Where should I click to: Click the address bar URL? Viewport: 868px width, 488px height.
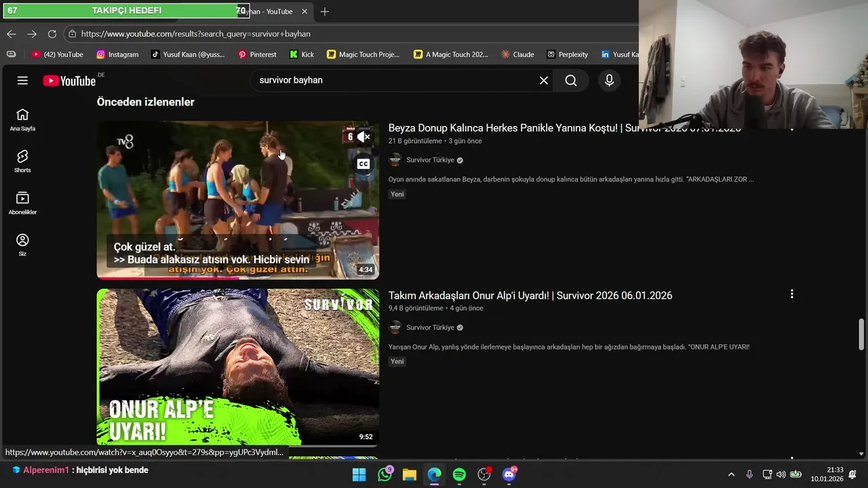tap(195, 34)
